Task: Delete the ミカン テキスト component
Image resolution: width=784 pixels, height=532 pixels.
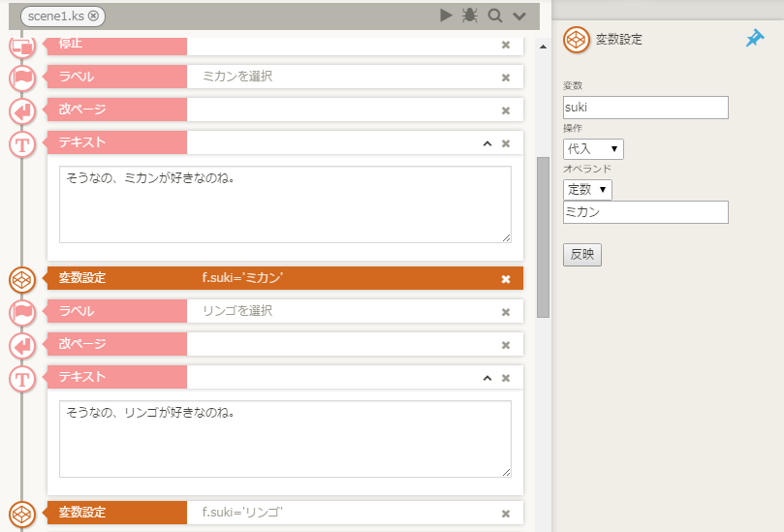Action: 506,143
